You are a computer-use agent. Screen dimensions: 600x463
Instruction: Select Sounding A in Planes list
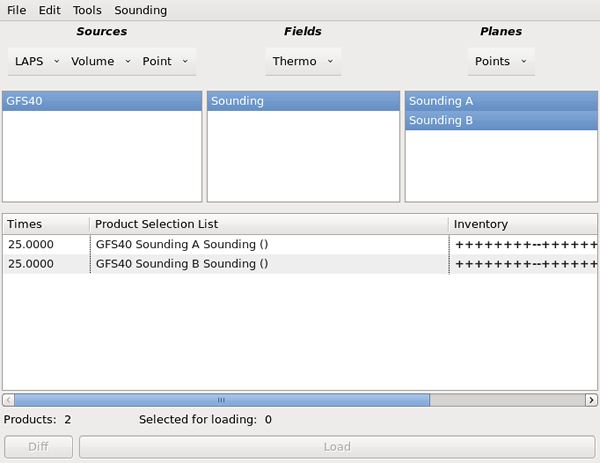[501, 101]
